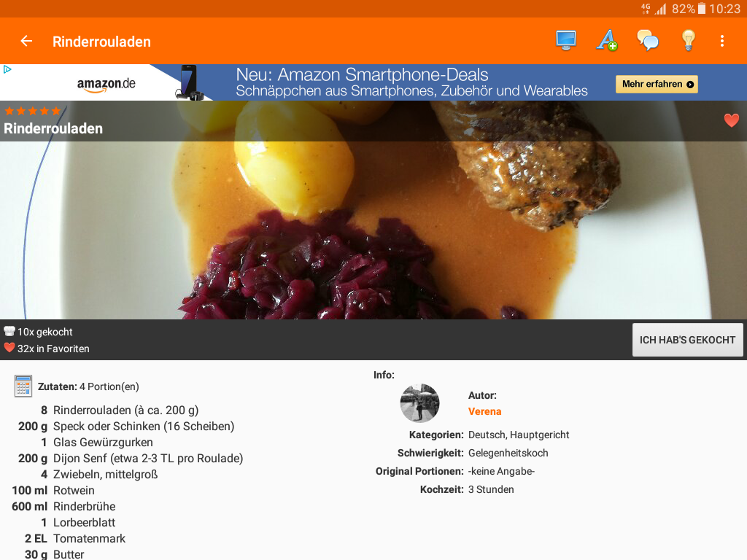The image size is (747, 560).
Task: Open the three-dot overflow menu
Action: point(722,41)
